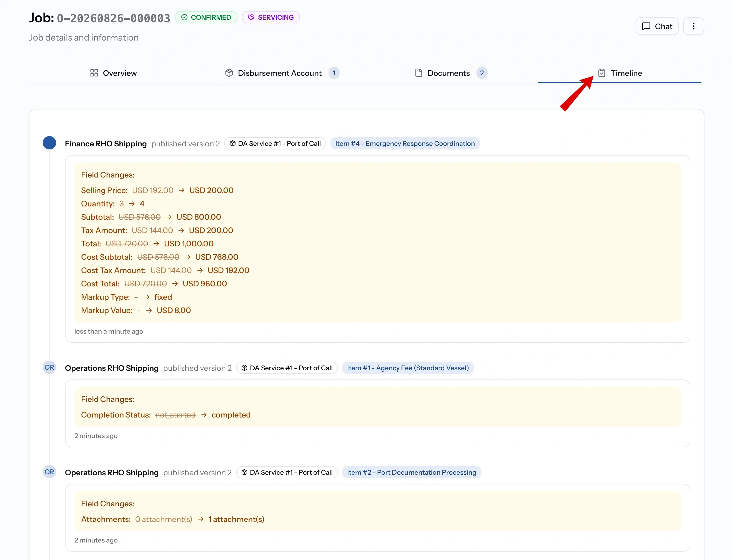Click the Disbursement Account count badge 1
Image resolution: width=732 pixels, height=560 pixels.
click(334, 73)
